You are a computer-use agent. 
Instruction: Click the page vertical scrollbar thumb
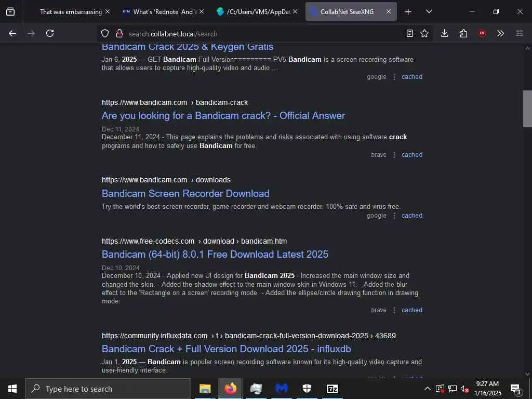527,109
